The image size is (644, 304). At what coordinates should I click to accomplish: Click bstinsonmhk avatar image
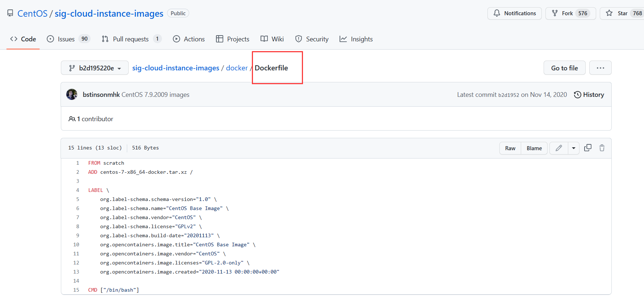(x=72, y=94)
